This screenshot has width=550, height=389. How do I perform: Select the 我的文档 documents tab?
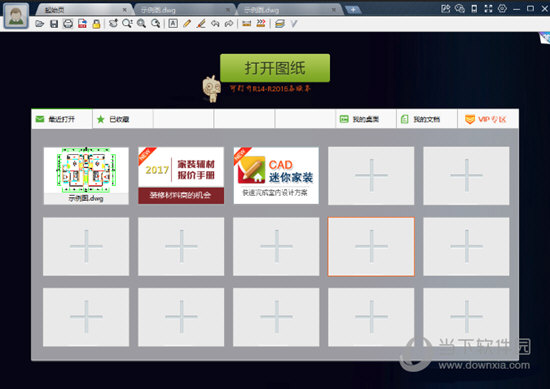(x=427, y=119)
